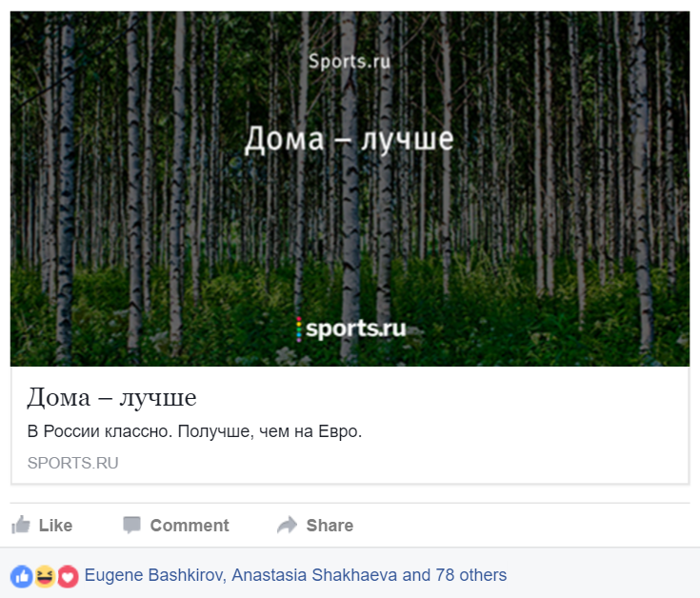Click the Comment text button

click(190, 526)
